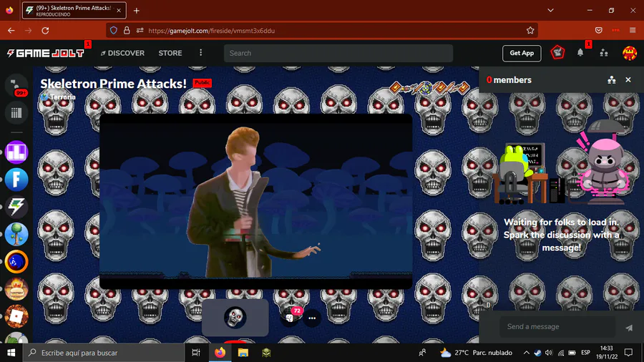Open the blue F community in sidebar
The width and height of the screenshot is (644, 362).
(16, 180)
